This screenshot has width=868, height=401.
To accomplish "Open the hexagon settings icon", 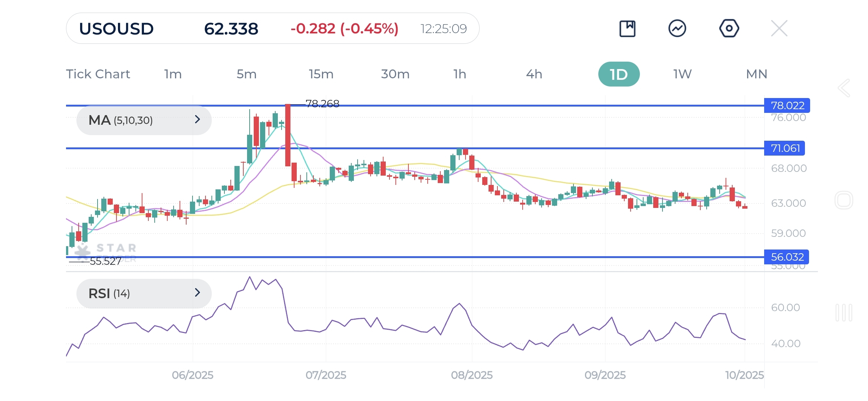I will click(729, 29).
